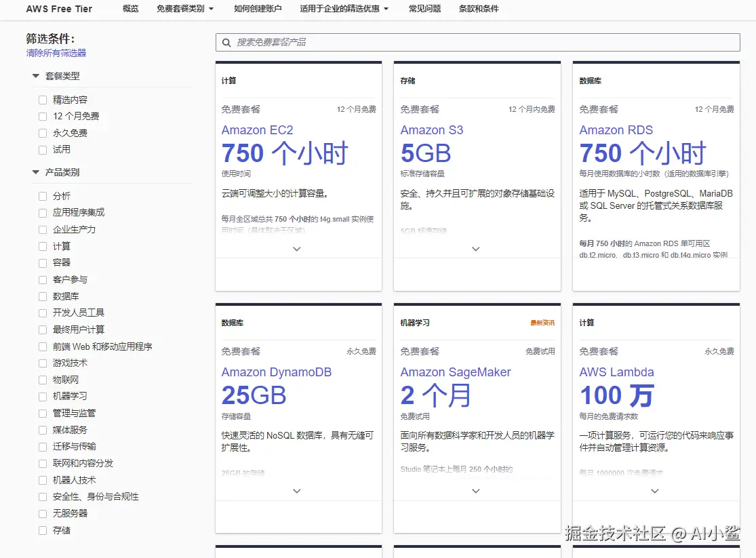Viewport: 756px width, 558px height.
Task: Open the AWS Lambda link
Action: click(x=616, y=372)
